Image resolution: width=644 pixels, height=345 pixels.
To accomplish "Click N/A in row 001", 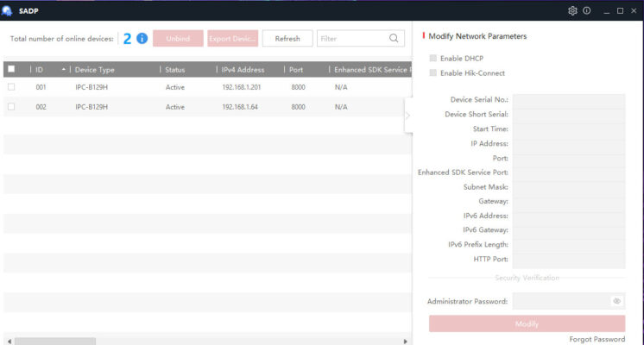I will click(341, 87).
